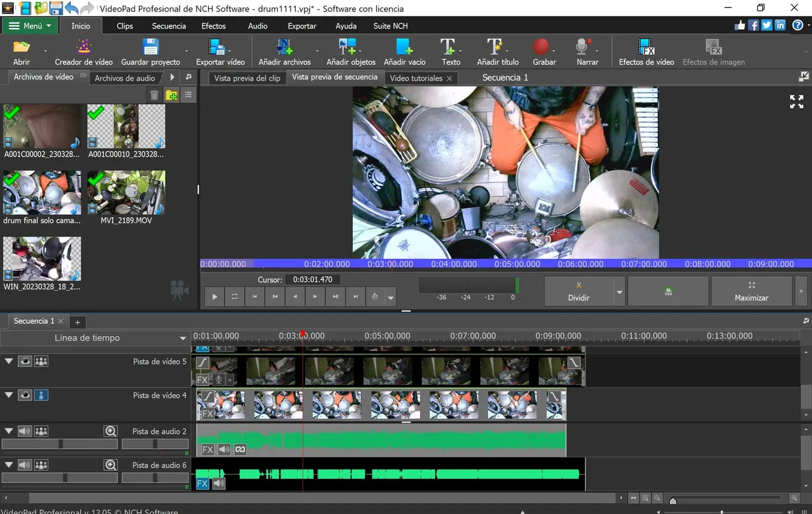The width and height of the screenshot is (812, 514).
Task: Switch to the Archivos de audio tab
Action: [x=125, y=78]
